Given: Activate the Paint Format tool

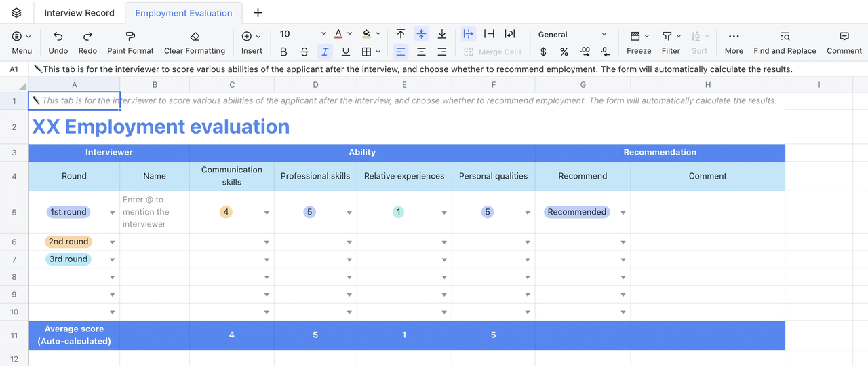Looking at the screenshot, I should [130, 42].
